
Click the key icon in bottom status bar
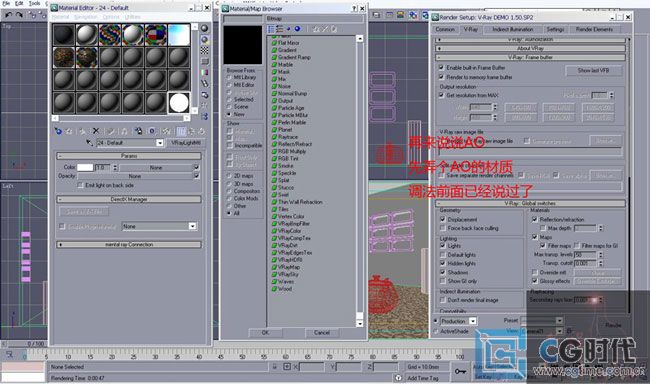point(460,371)
